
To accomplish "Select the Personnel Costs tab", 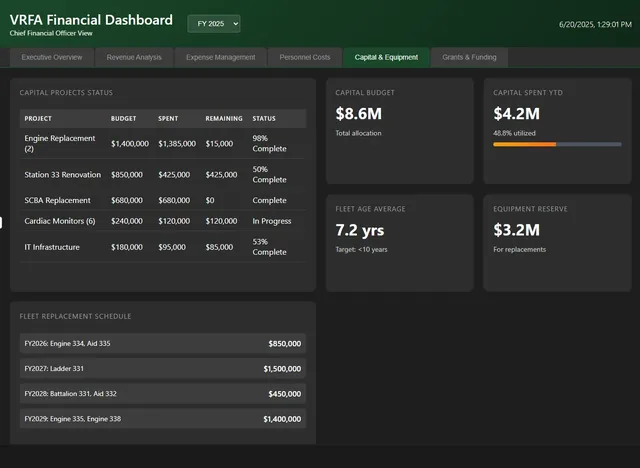I will [304, 58].
